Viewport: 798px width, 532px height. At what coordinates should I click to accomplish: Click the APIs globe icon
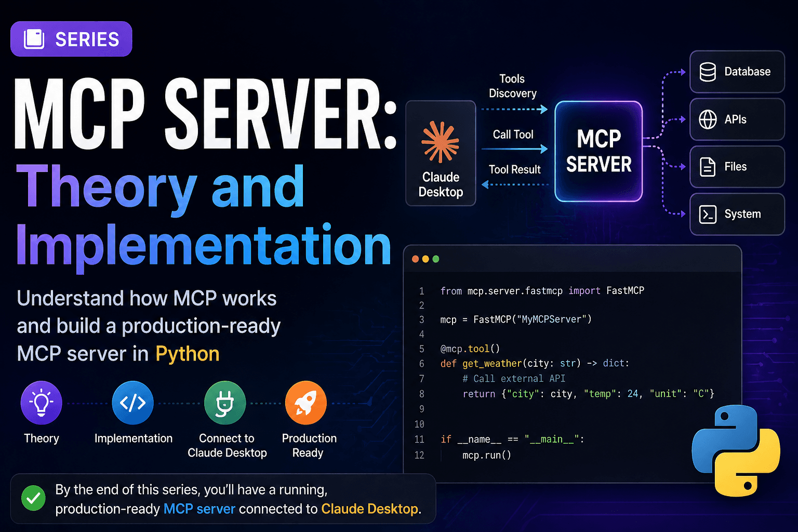tap(708, 119)
